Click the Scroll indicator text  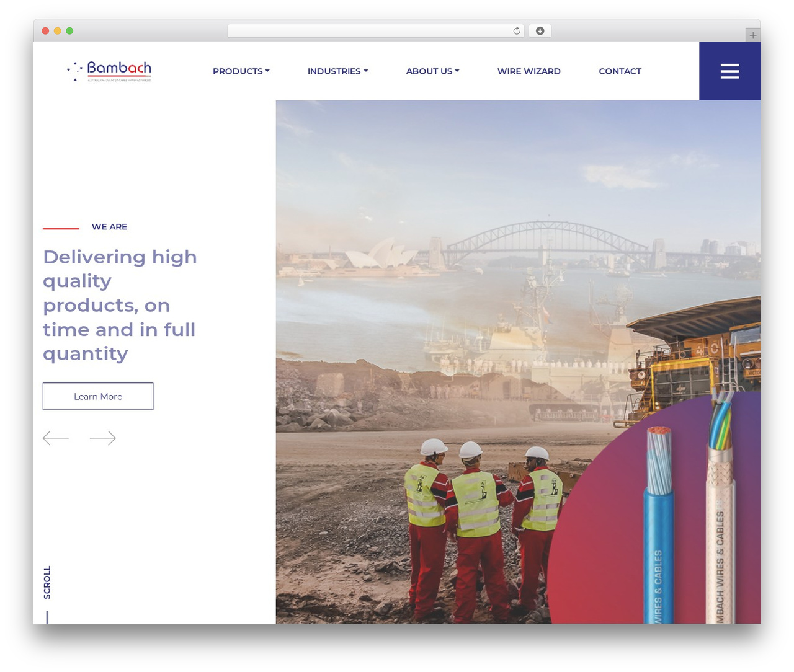(47, 582)
